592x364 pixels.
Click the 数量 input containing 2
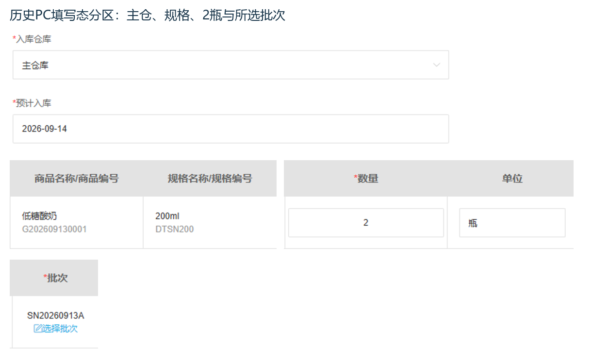[x=366, y=223]
